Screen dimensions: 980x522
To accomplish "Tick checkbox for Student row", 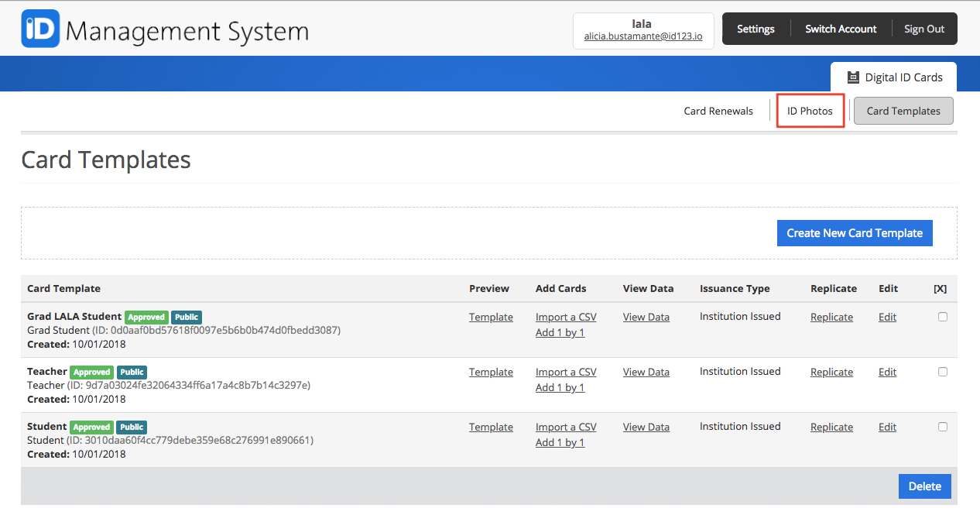I will pos(942,427).
